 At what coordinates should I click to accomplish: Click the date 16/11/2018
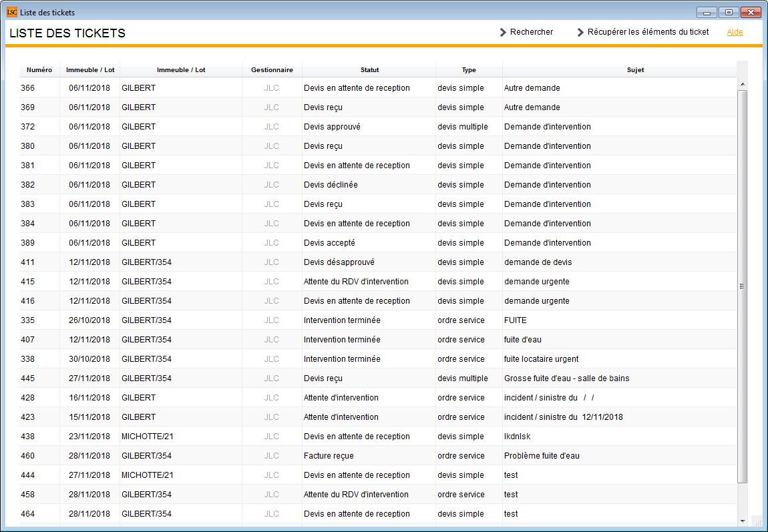point(89,397)
